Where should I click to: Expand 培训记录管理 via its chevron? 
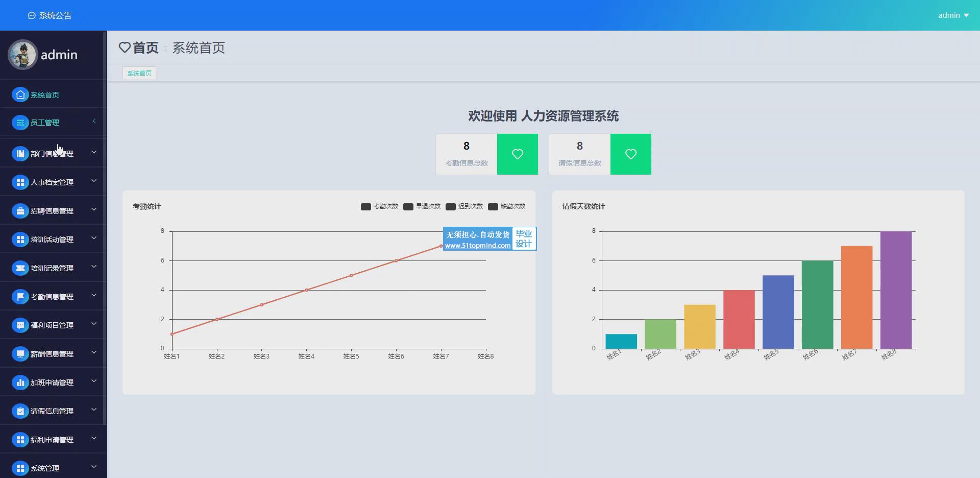click(x=94, y=267)
